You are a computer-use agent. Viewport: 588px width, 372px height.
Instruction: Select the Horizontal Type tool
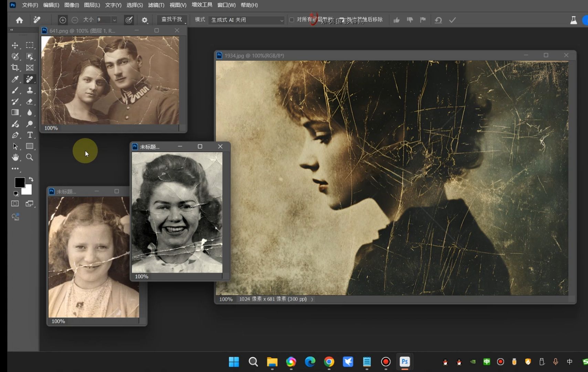(30, 135)
